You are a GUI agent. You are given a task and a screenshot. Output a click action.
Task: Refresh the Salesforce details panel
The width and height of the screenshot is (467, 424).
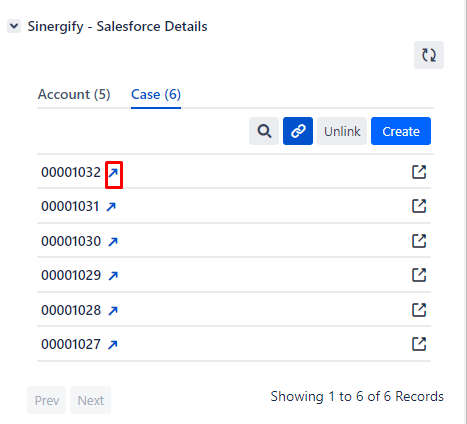pos(429,55)
